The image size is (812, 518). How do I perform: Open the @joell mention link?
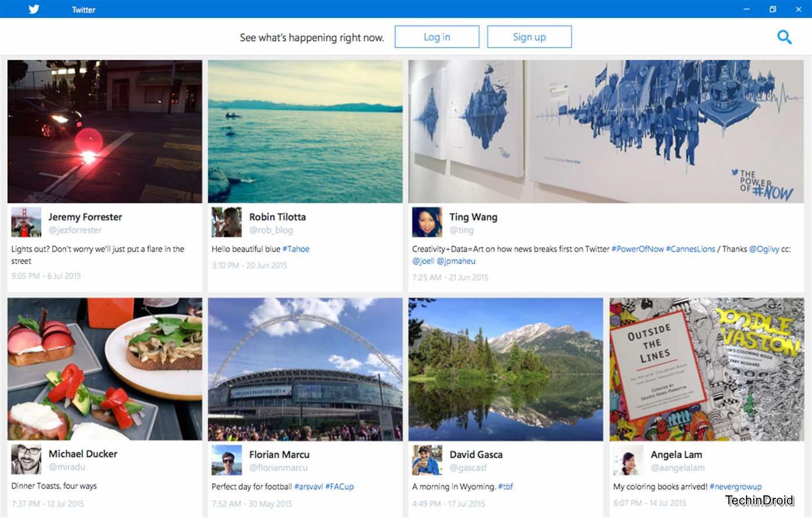(x=423, y=261)
